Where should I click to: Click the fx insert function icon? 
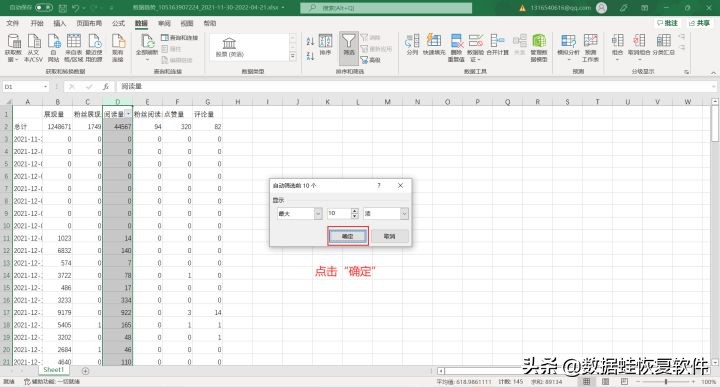pos(106,86)
